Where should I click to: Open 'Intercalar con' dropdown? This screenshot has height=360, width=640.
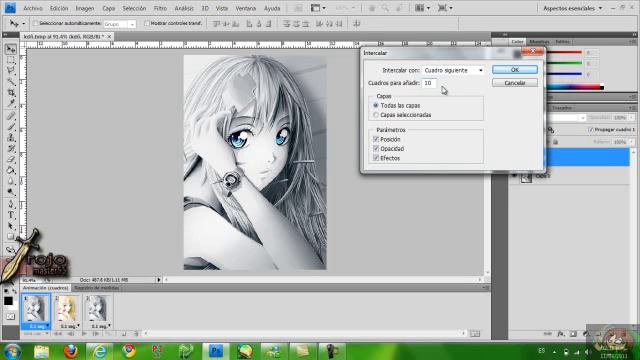[453, 70]
